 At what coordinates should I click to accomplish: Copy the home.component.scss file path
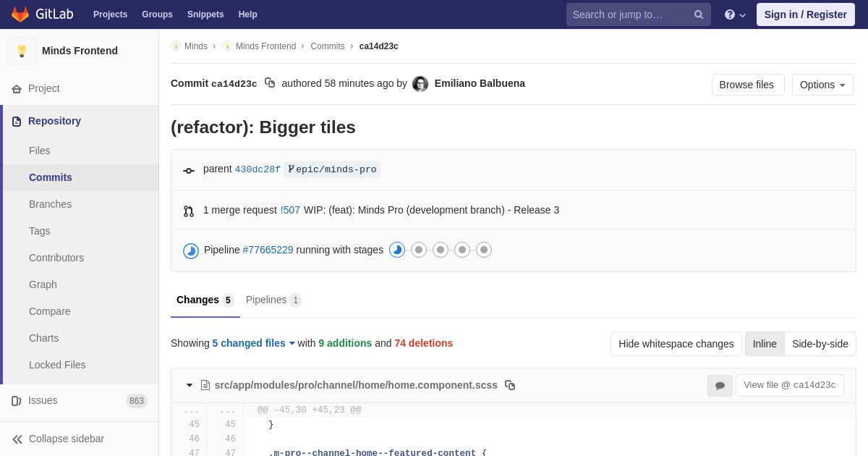pos(510,385)
